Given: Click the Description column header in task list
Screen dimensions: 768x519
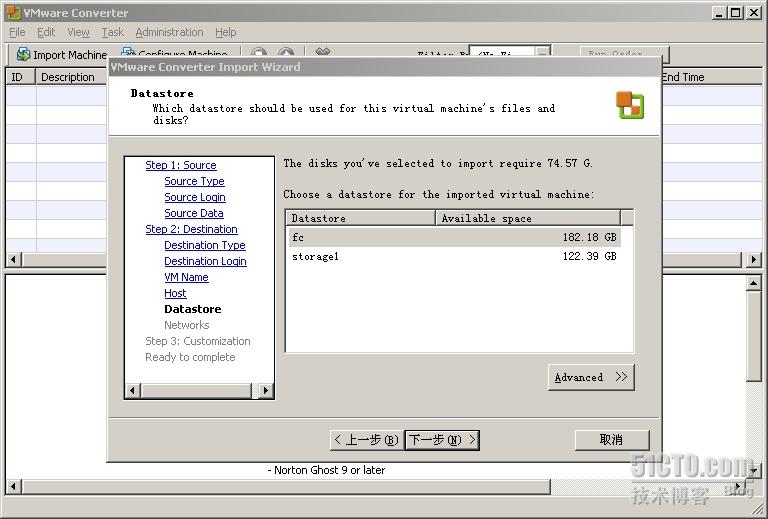Looking at the screenshot, I should (x=71, y=77).
